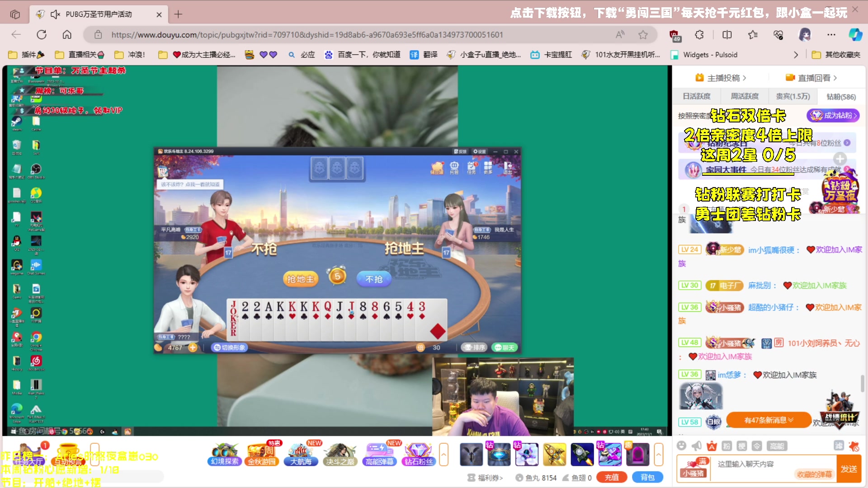The width and height of the screenshot is (868, 488).
Task: Toggle the 粉 fan badge chat option
Action: [x=726, y=446]
